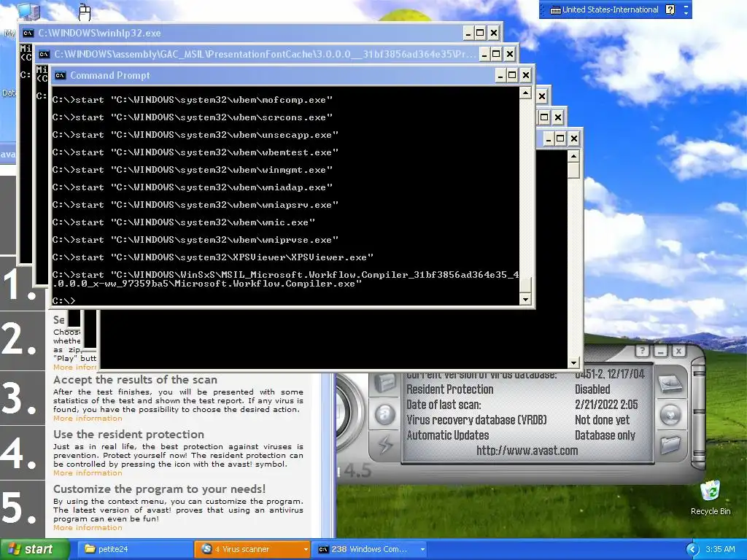Click the avast vertical slider on right edge
Screen dimensions: 747x560
click(x=698, y=413)
